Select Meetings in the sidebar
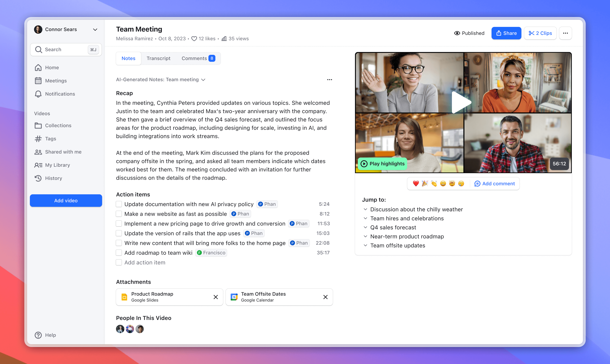Image resolution: width=610 pixels, height=364 pixels. click(56, 81)
